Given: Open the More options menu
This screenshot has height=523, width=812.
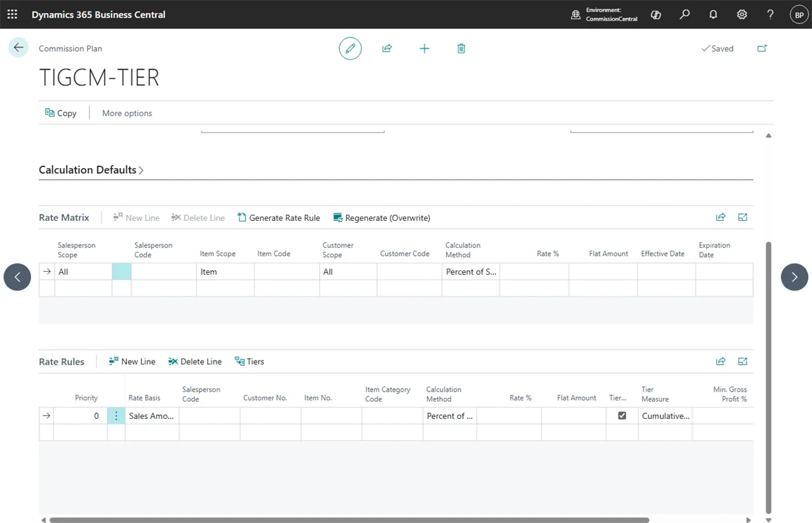Looking at the screenshot, I should [x=127, y=113].
